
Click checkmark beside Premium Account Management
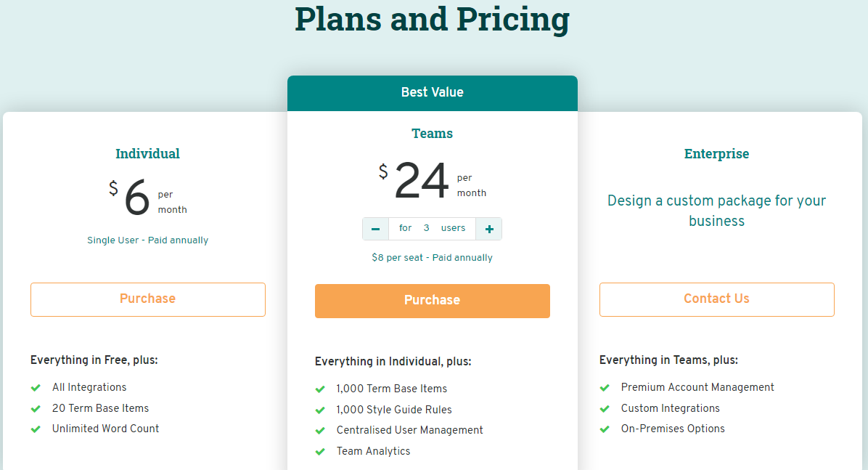click(x=605, y=387)
